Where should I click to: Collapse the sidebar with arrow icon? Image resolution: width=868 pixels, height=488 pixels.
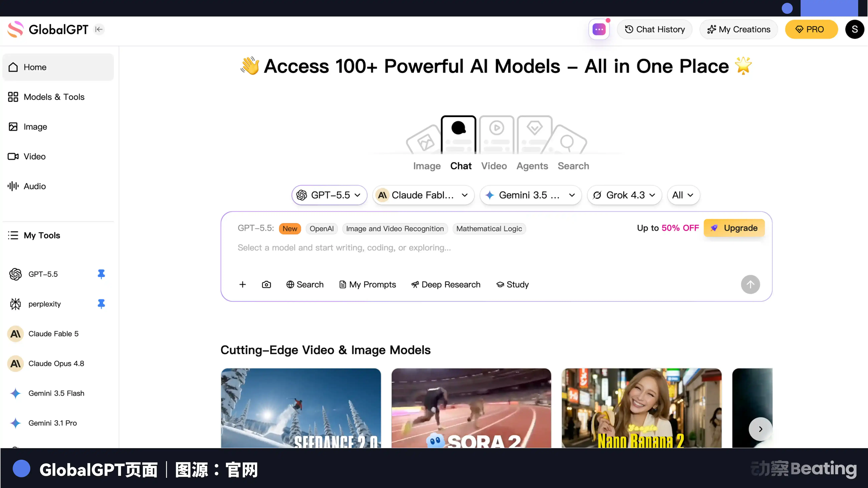tap(99, 29)
